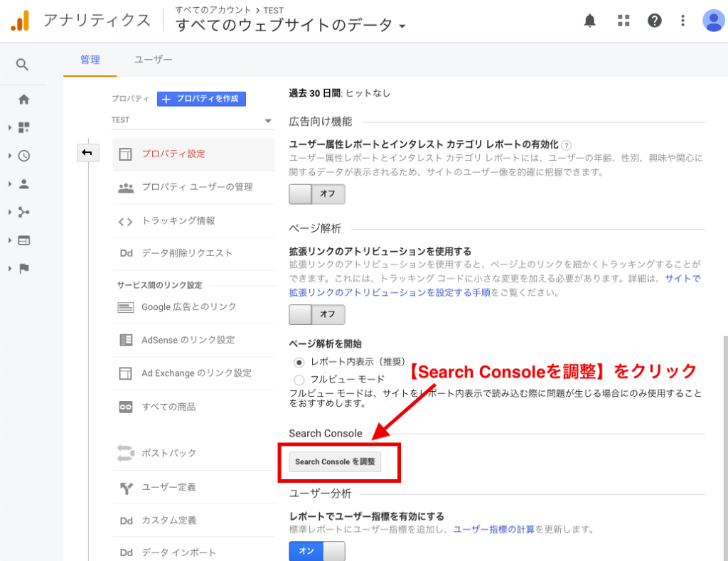The image size is (728, 561).
Task: Click the user account avatar
Action: [713, 21]
